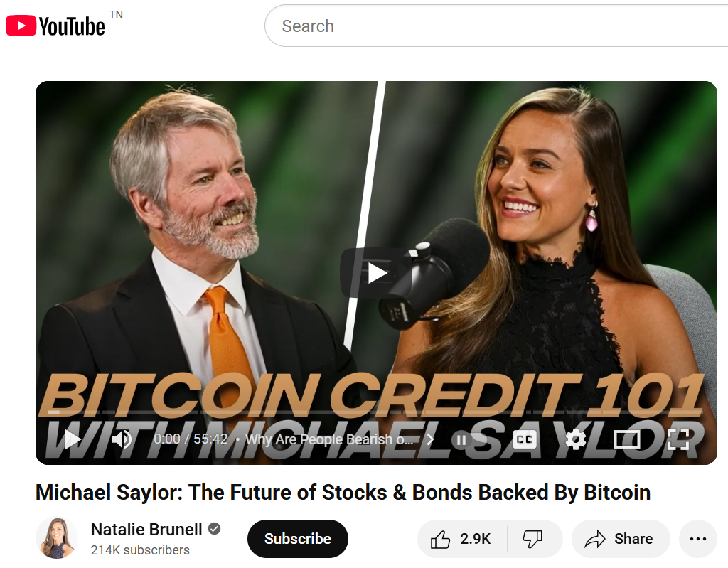Expand the chapter title 'Why Are People Bearish'
This screenshot has width=728, height=568.
coord(329,439)
